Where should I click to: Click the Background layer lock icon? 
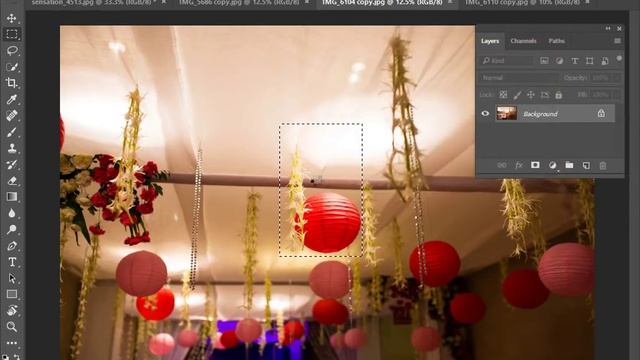(x=601, y=113)
